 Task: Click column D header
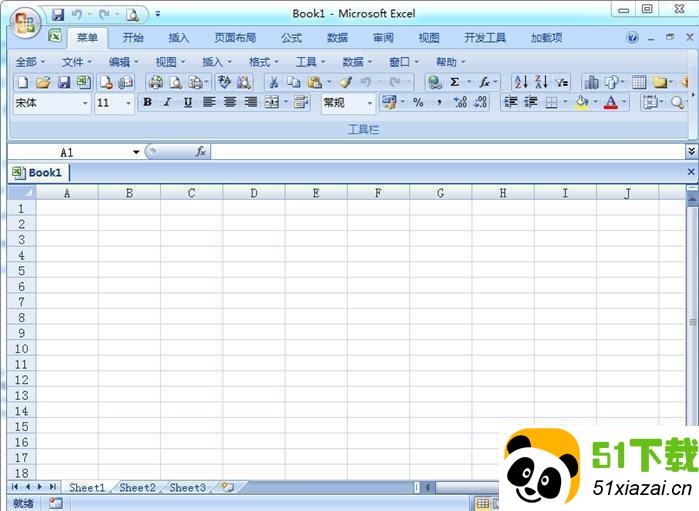(254, 193)
